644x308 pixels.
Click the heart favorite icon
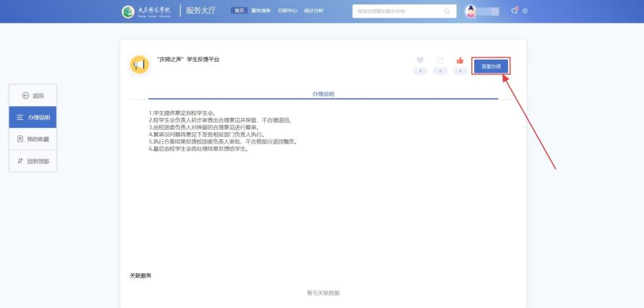(x=420, y=60)
